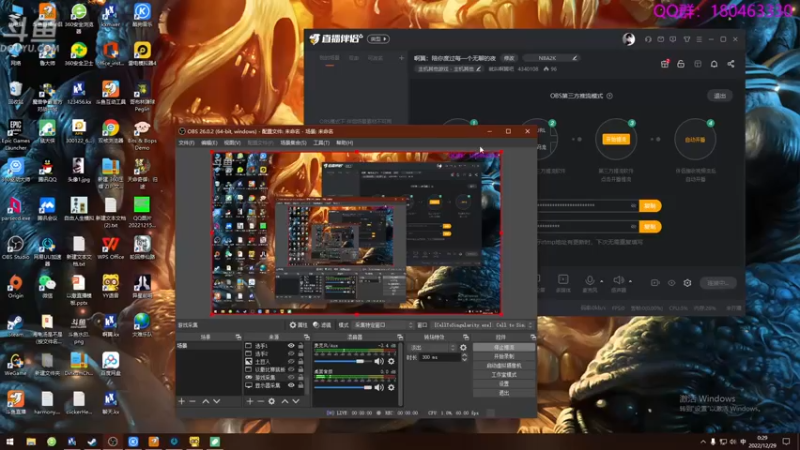Click the Start Recording button in OBS controls

504,357
